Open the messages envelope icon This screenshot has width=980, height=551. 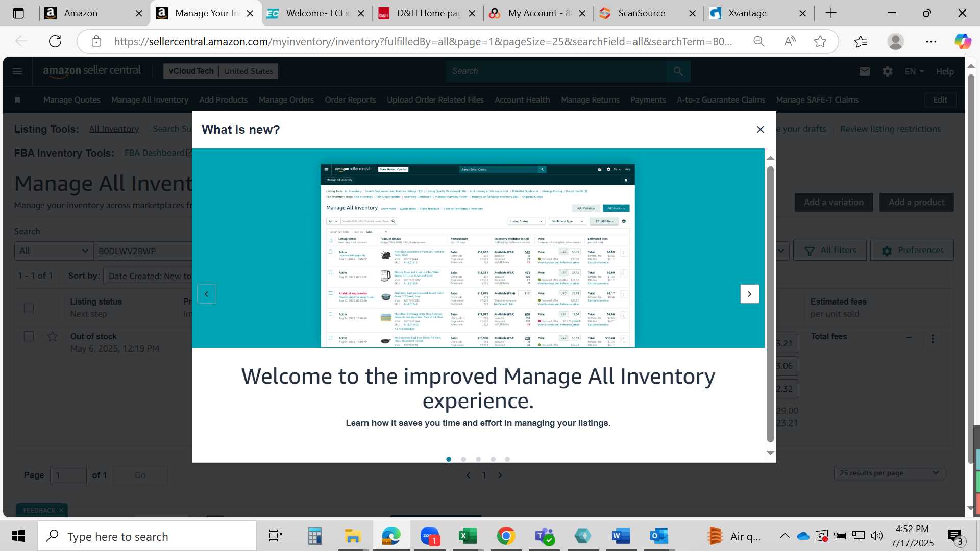pos(864,71)
